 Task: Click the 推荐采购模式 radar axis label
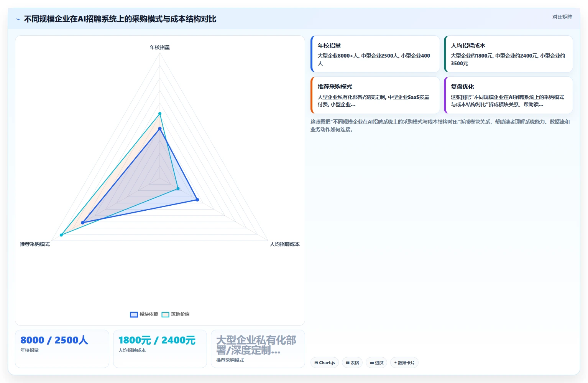coord(35,244)
